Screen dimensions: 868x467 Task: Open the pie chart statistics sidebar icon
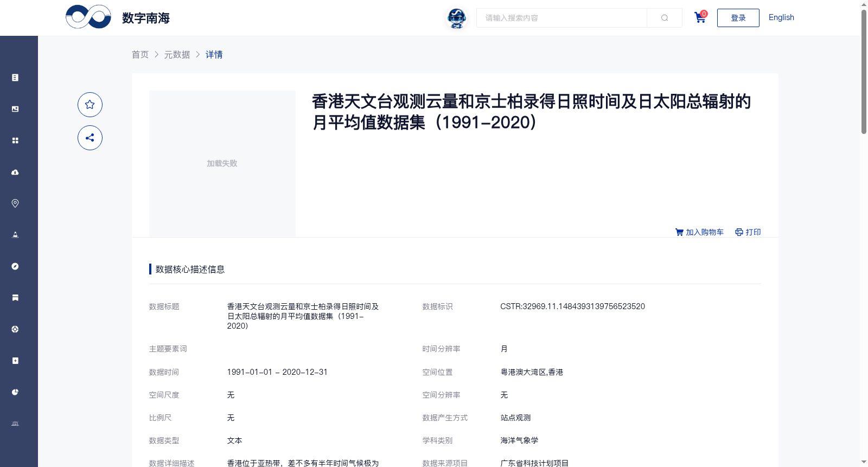click(15, 392)
